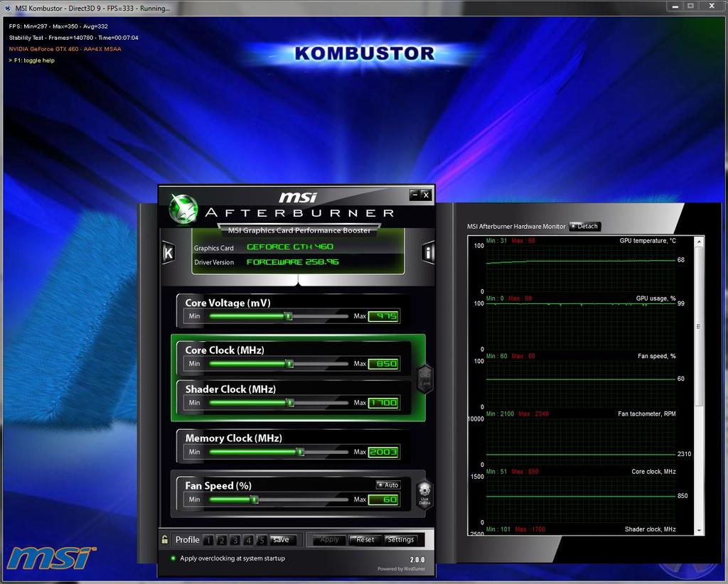
Task: Click the Fan Speed value field 60
Action: pyautogui.click(x=383, y=499)
